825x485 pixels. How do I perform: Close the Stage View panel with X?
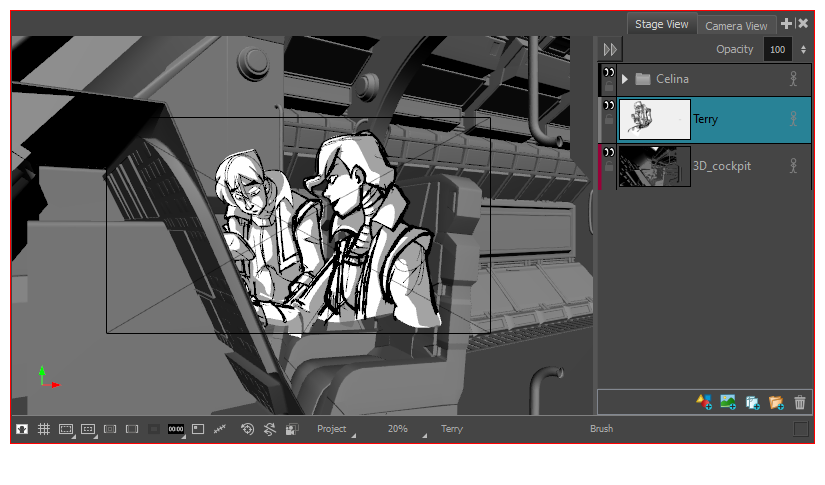point(803,24)
